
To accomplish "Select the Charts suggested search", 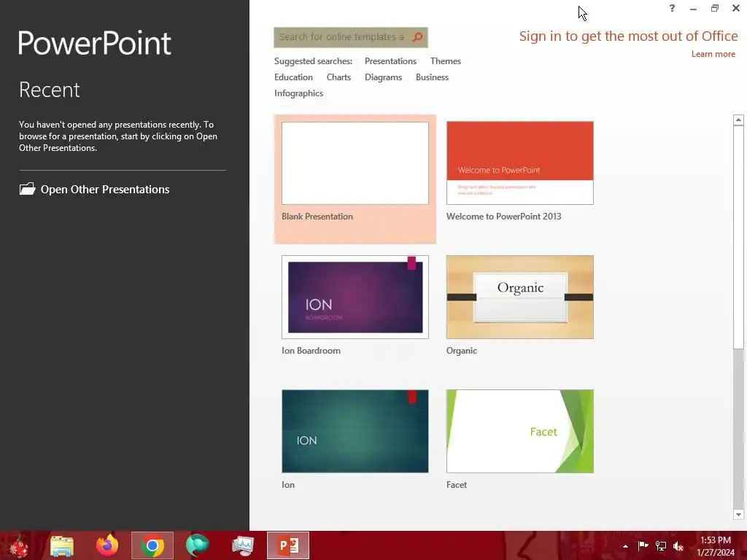I will [x=338, y=77].
